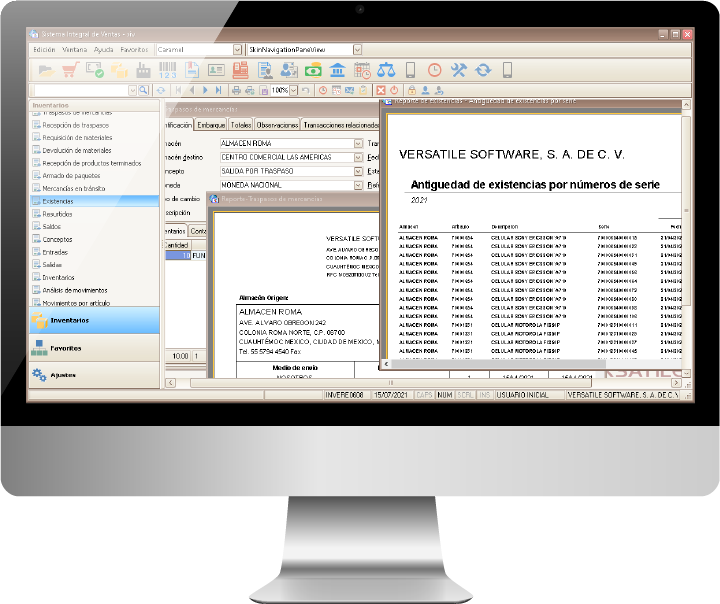Click the balance scales icon
The image size is (720, 604).
tap(386, 70)
